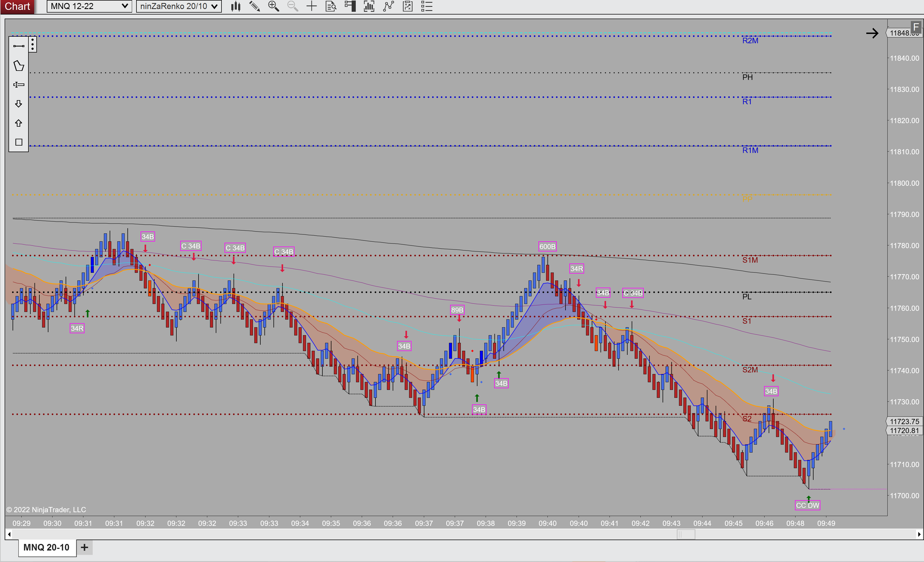Click the 11723.75 current price marker
Screen dimensions: 924x562
[x=904, y=421]
